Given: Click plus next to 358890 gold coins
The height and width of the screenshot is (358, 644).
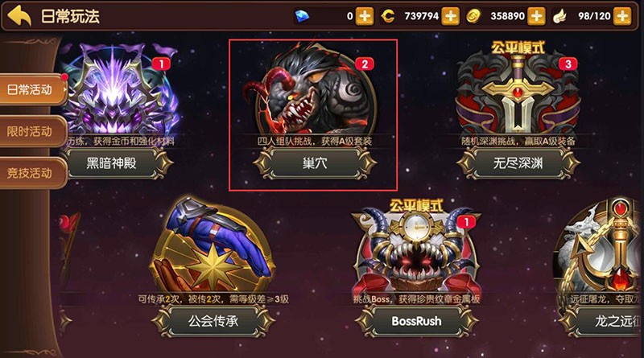Looking at the screenshot, I should pyautogui.click(x=536, y=16).
